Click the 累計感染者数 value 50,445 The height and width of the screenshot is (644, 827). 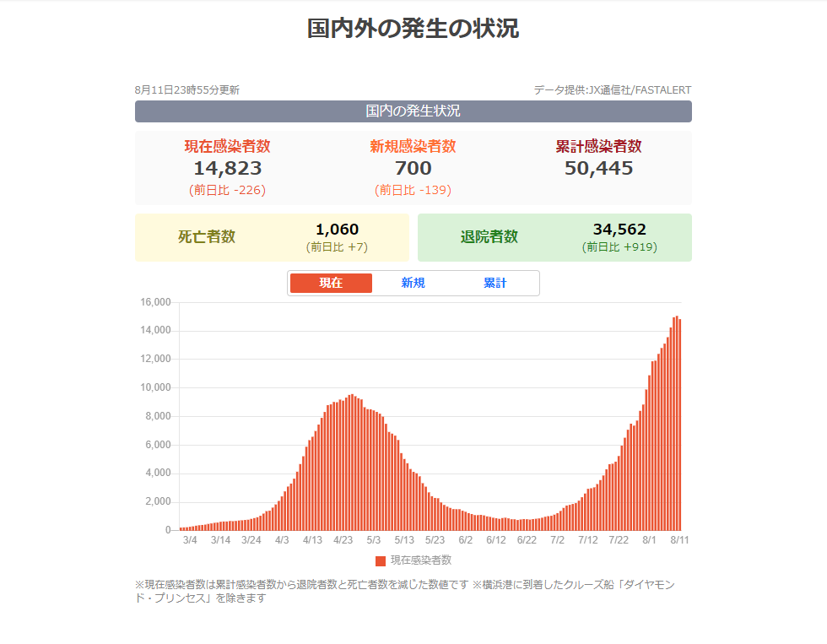[x=598, y=168]
